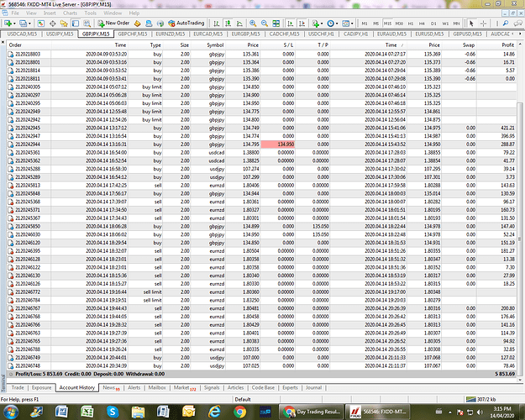
Task: Expand the Templates dropdown arrow
Action: pyautogui.click(x=352, y=24)
